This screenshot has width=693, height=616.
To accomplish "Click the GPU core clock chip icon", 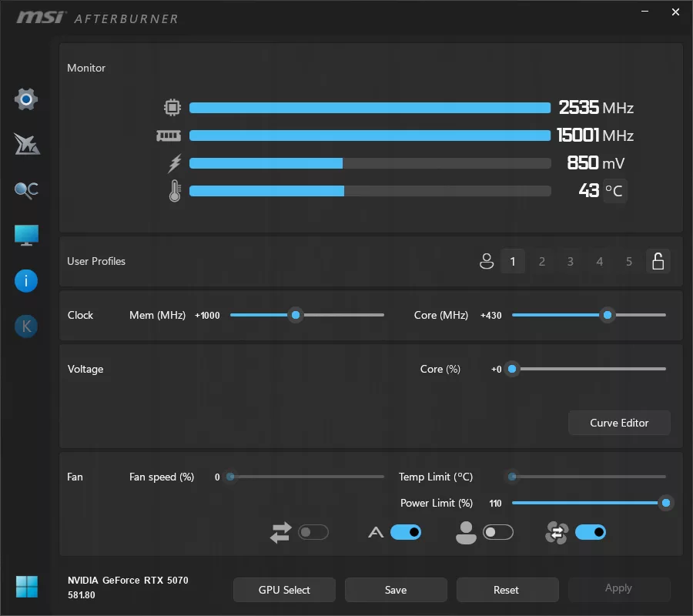I will tap(172, 108).
